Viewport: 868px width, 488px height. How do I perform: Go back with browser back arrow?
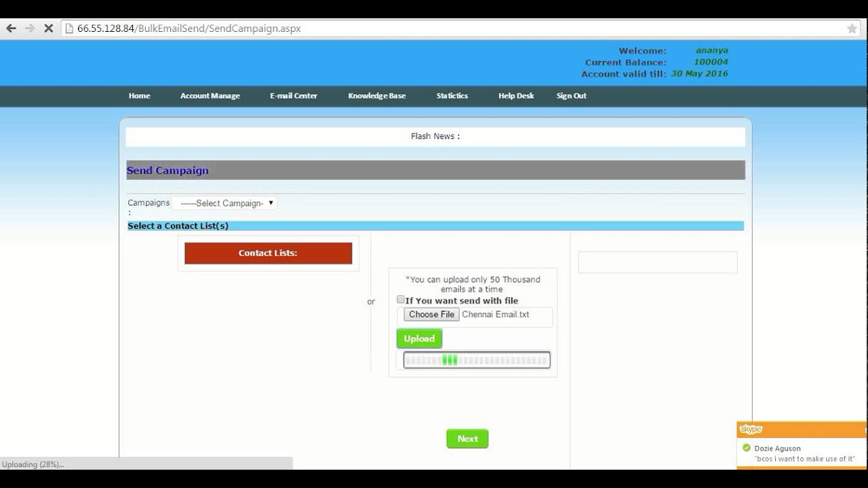click(x=11, y=28)
